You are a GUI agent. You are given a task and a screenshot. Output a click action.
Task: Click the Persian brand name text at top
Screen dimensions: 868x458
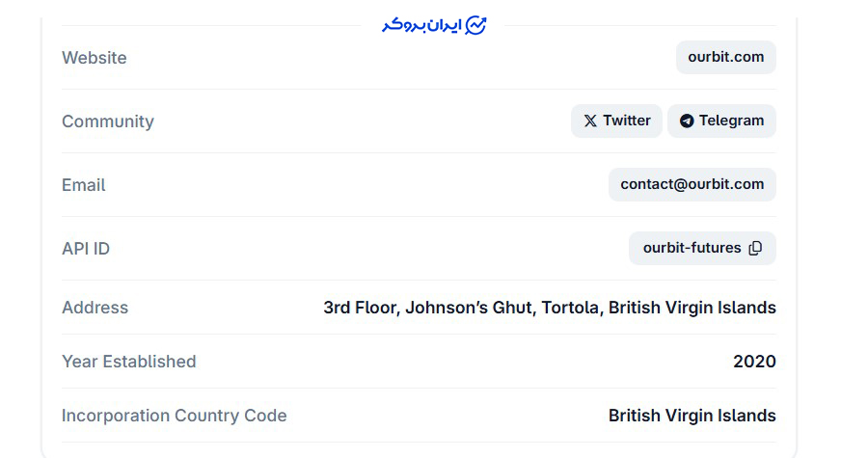[420, 25]
